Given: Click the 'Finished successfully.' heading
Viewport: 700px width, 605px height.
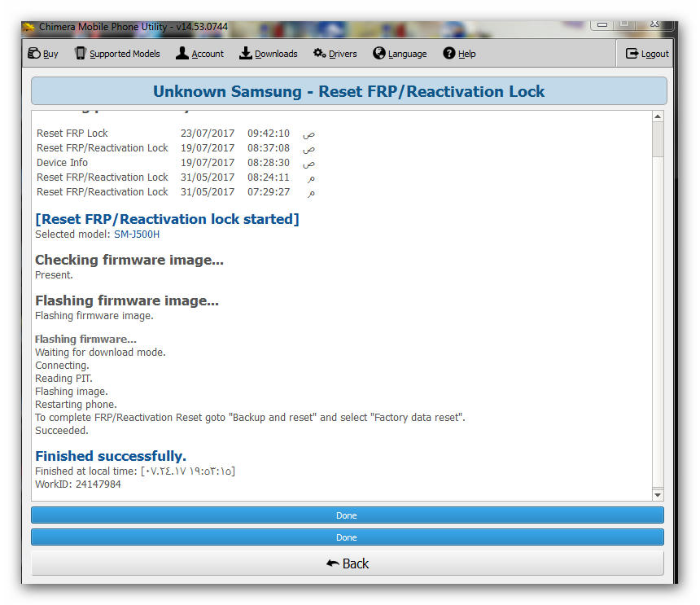Looking at the screenshot, I should (x=111, y=456).
